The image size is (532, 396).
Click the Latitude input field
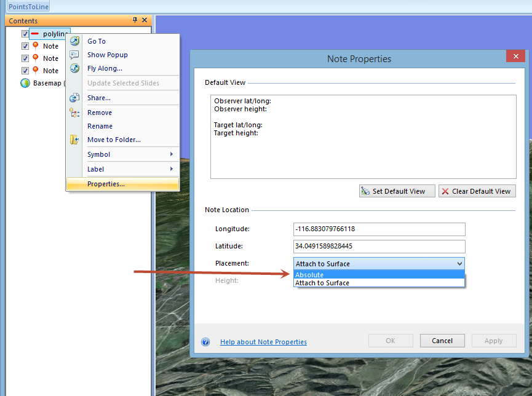(x=379, y=246)
